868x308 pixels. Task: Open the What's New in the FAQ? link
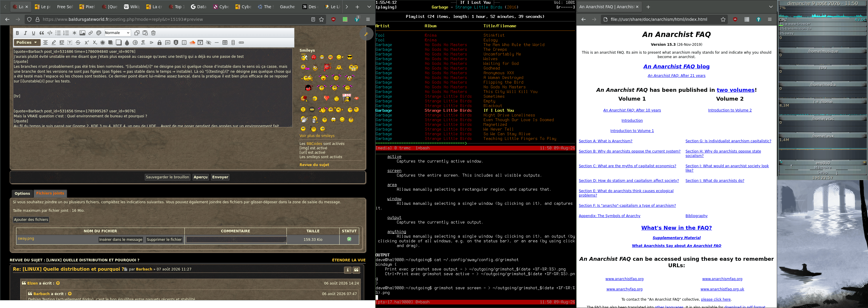click(x=676, y=228)
